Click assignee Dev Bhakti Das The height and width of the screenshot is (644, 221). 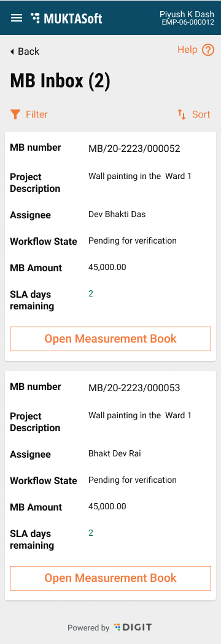[x=117, y=214]
